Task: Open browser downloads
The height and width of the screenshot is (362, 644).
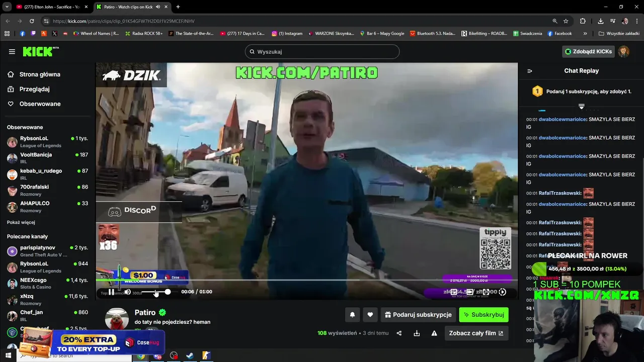Action: point(601,21)
